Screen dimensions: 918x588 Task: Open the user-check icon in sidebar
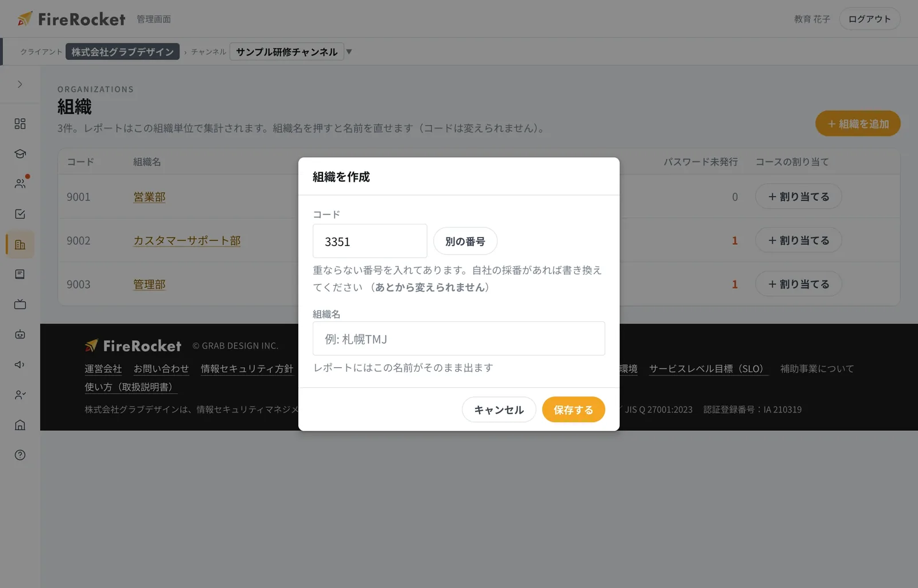point(20,395)
